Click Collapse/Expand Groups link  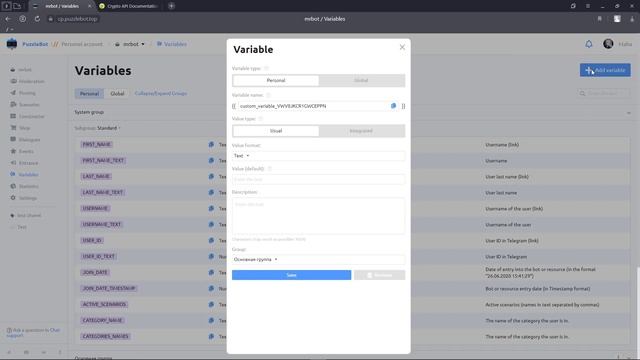(x=161, y=93)
